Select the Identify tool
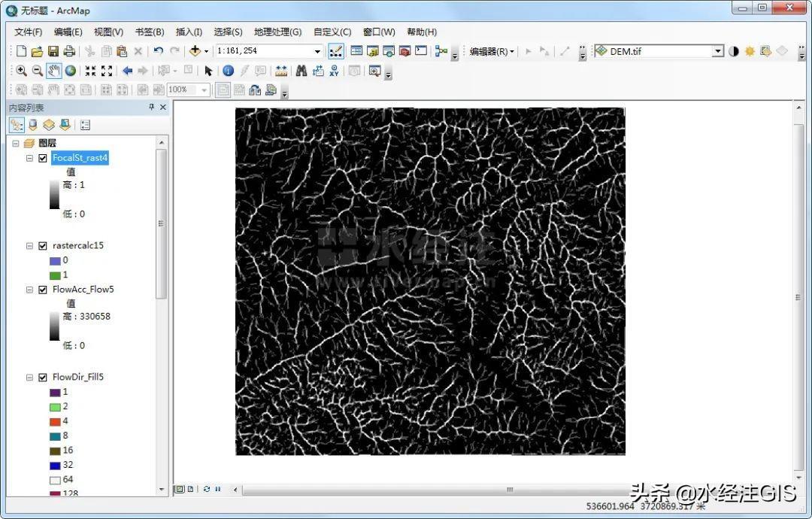 coord(228,71)
